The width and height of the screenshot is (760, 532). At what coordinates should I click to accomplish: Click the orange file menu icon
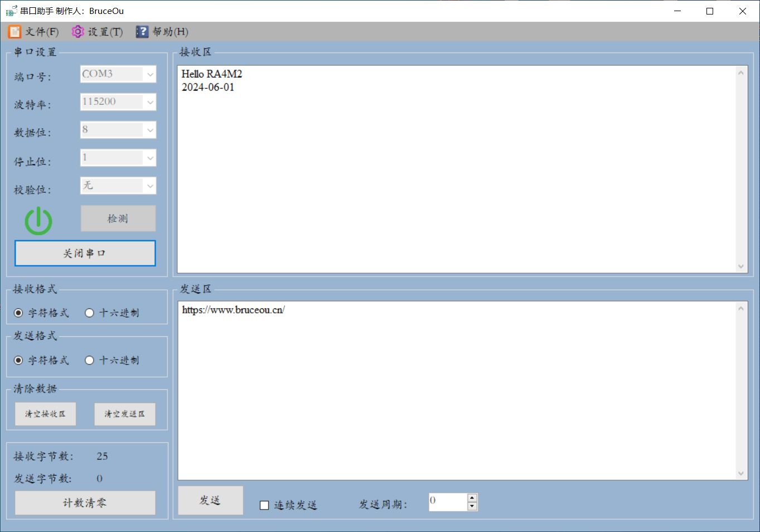tap(14, 32)
